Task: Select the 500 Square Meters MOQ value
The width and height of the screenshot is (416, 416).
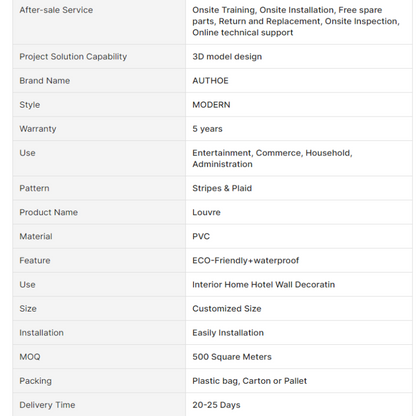Action: click(x=232, y=357)
